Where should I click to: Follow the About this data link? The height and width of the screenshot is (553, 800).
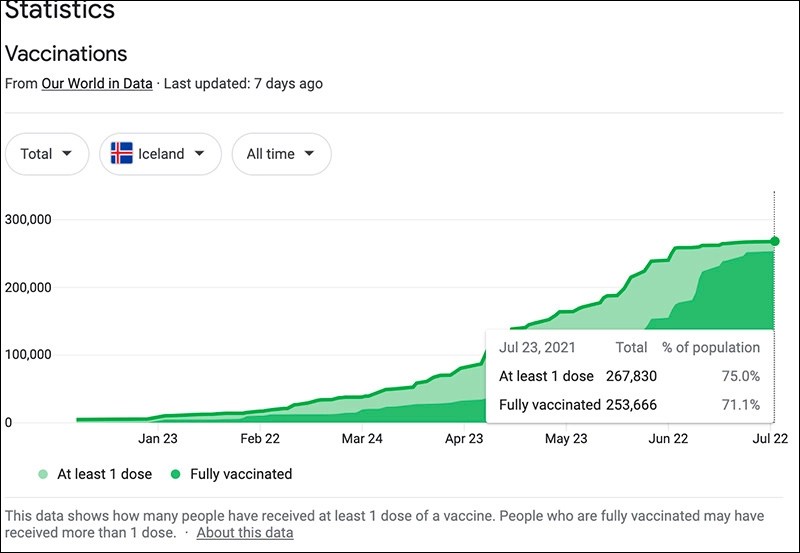(x=245, y=533)
